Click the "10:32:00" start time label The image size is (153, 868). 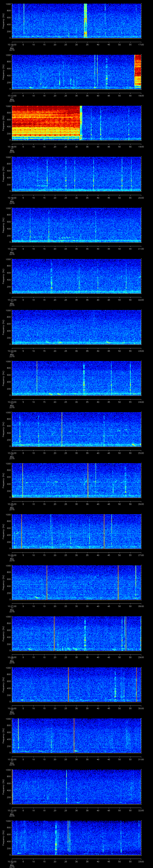[x=12, y=861]
